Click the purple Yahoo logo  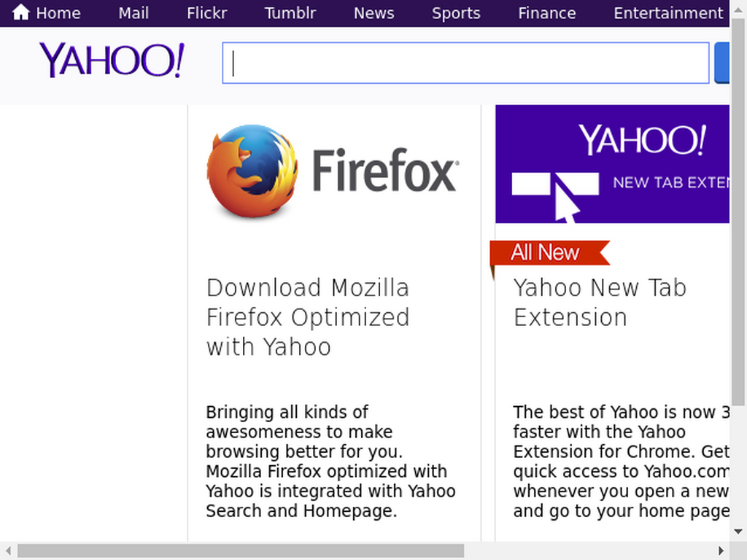pos(112,60)
